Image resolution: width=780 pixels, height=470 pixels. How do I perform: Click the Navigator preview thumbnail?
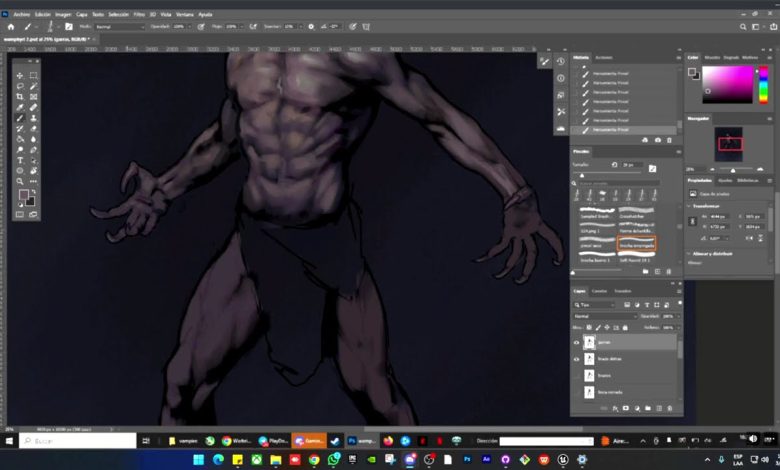coord(727,146)
